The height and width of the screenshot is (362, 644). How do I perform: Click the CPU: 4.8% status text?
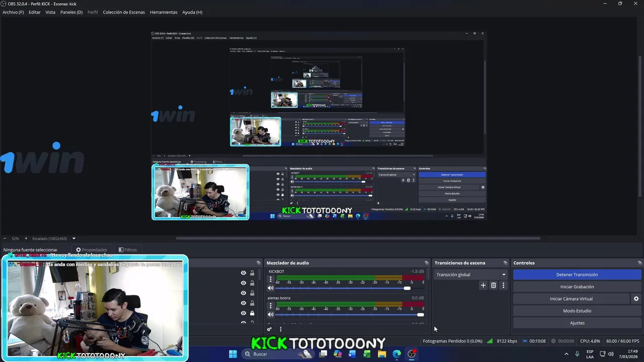click(590, 341)
